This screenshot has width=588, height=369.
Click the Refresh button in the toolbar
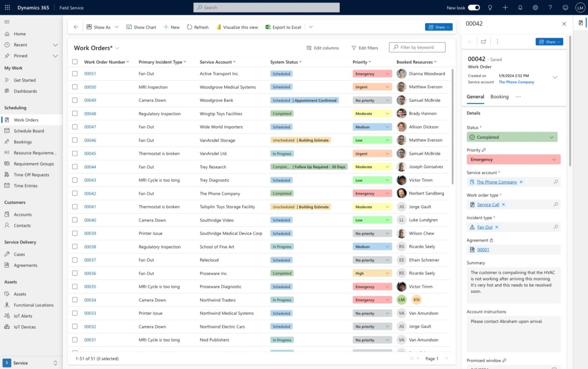pos(197,27)
